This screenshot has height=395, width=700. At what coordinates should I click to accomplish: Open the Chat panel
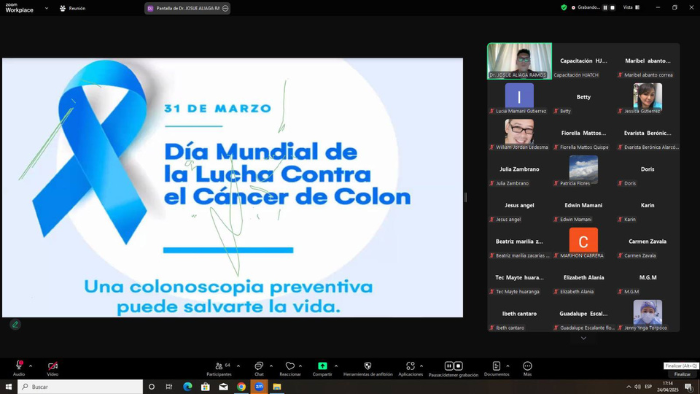click(258, 366)
